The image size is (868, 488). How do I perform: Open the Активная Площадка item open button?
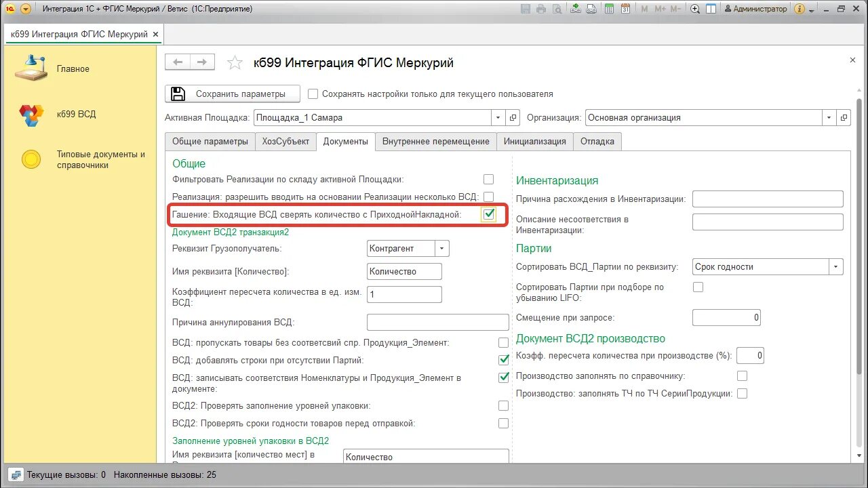pyautogui.click(x=513, y=117)
